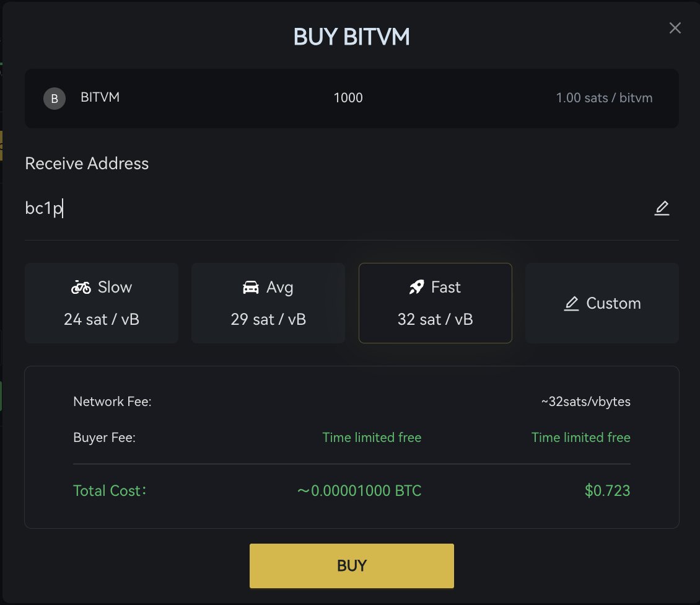The height and width of the screenshot is (605, 700).
Task: Select the Avg 29 sat/vB fee option
Action: coord(268,303)
